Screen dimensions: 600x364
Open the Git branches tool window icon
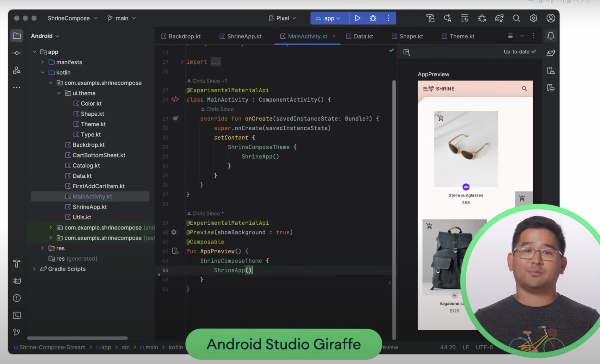(x=17, y=332)
